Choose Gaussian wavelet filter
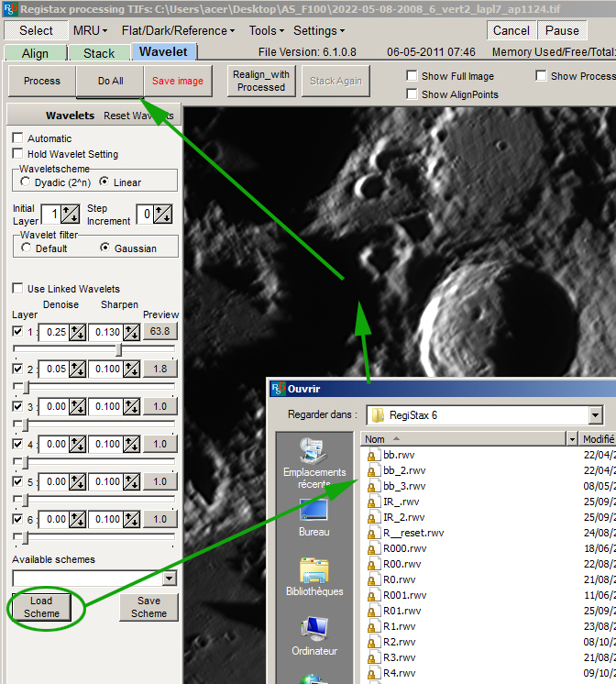Screen dimensions: 616x684 click(104, 248)
